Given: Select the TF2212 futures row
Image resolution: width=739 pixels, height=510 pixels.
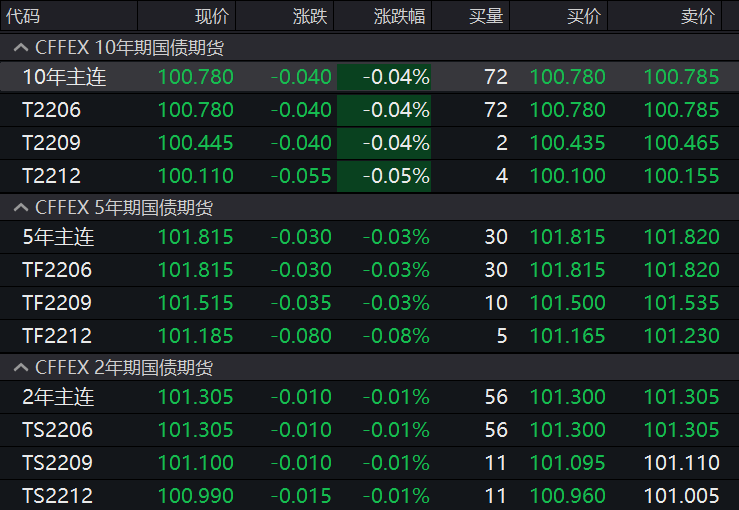Looking at the screenshot, I should coord(57,336).
